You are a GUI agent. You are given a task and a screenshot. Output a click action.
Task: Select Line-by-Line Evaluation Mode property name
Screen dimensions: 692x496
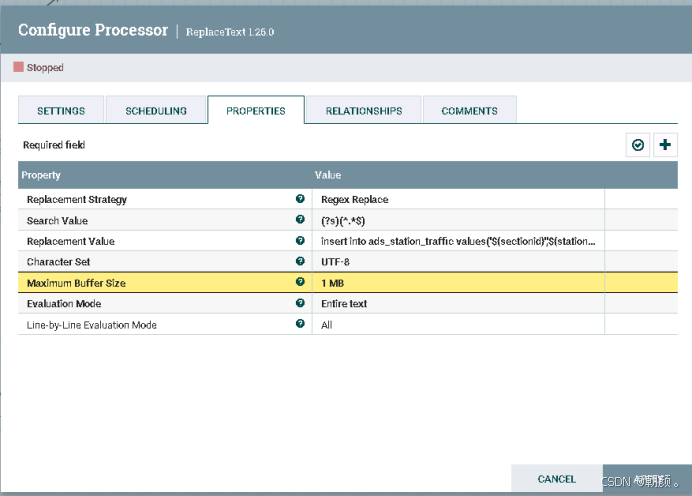coord(92,325)
